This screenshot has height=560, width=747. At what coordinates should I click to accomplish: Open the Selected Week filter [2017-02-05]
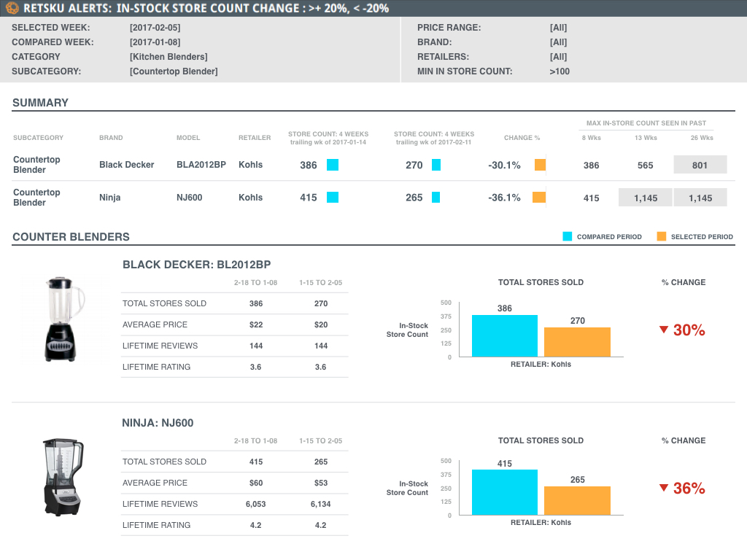pyautogui.click(x=155, y=28)
